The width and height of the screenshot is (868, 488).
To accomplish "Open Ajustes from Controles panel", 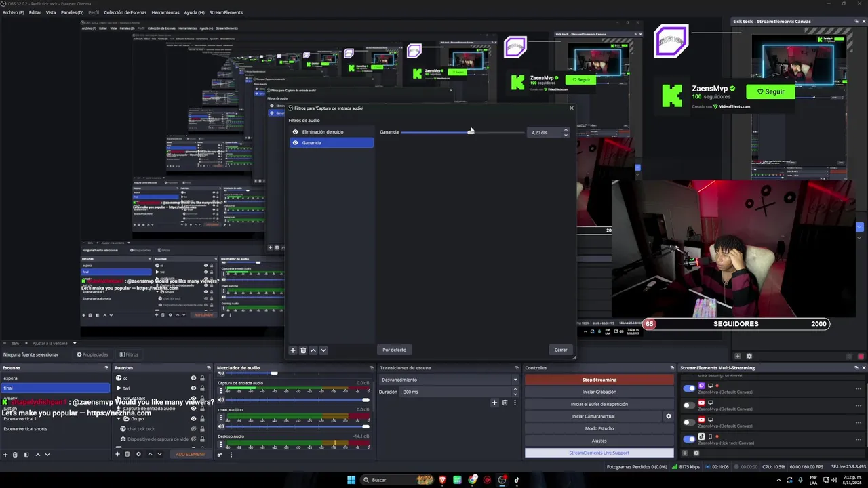I will coord(599,441).
